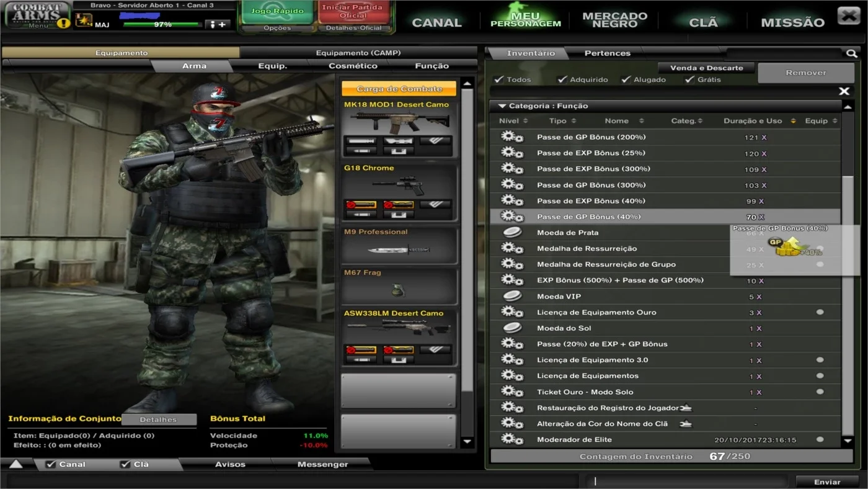Toggle the Todos filter checkbox
The height and width of the screenshot is (489, 868).
(x=498, y=79)
